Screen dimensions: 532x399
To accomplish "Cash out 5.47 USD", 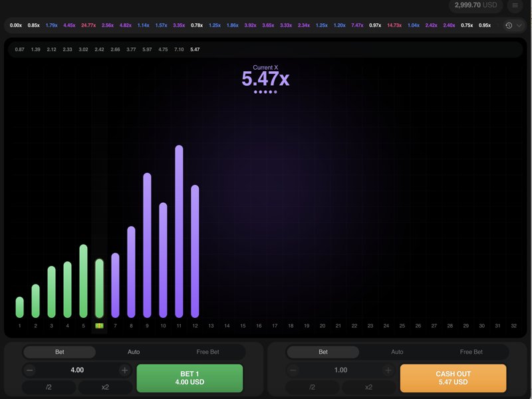I will point(454,378).
